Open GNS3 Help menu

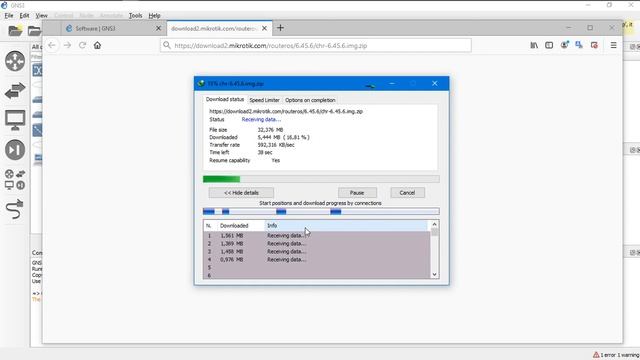154,16
